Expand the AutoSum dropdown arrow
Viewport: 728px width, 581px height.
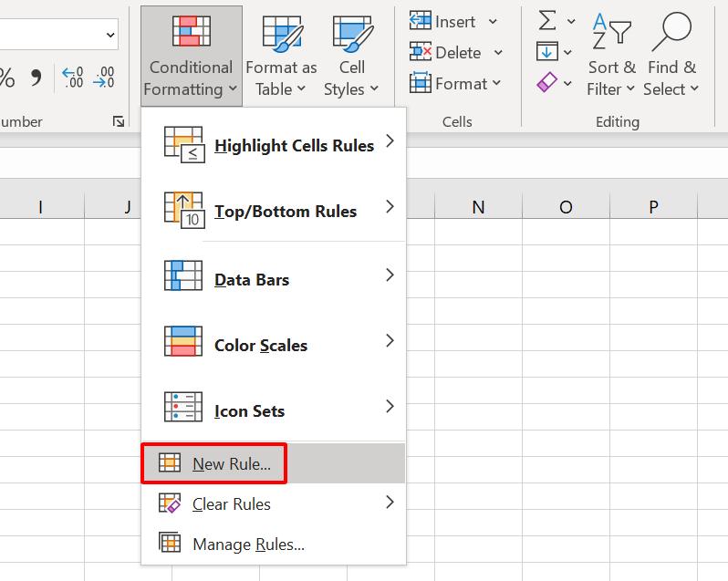(571, 21)
